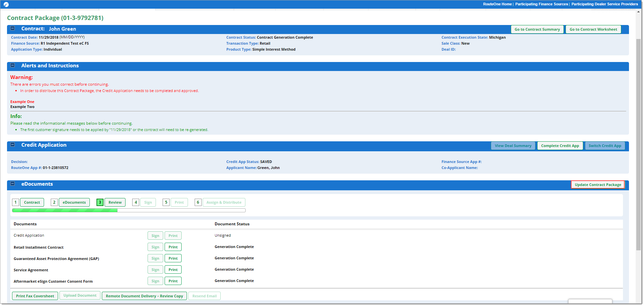Sign the Service Agreement
This screenshot has width=644, height=306.
pyautogui.click(x=155, y=270)
